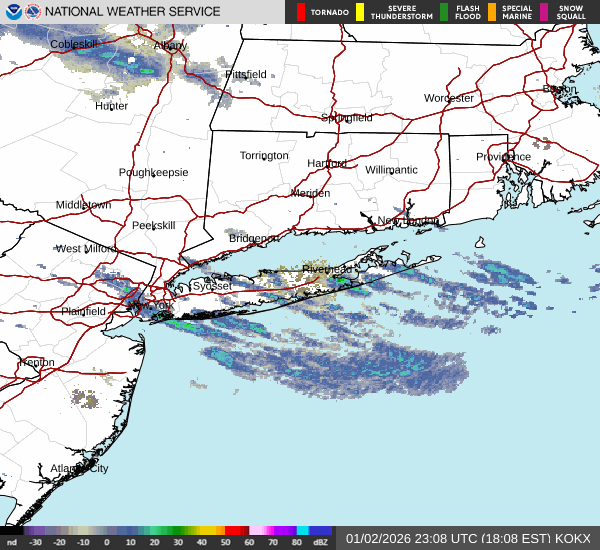Click the Albany city label
The image size is (600, 550).
tap(171, 45)
